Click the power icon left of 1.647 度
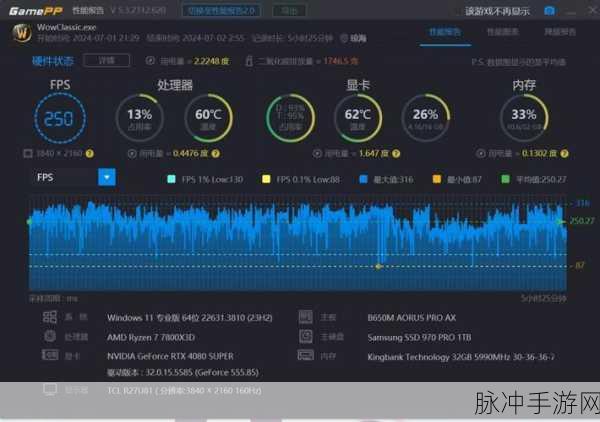This screenshot has height=422, width=600. pos(317,154)
